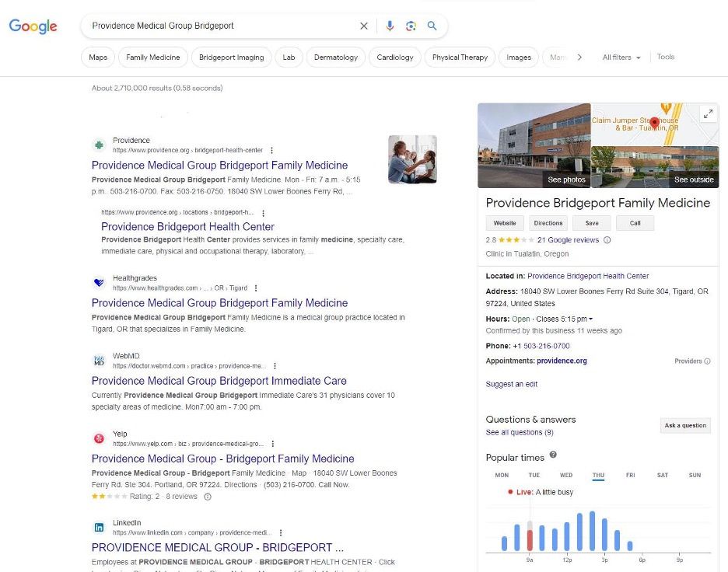
Task: Open the three-dot menu for the Providence result
Action: 271,150
